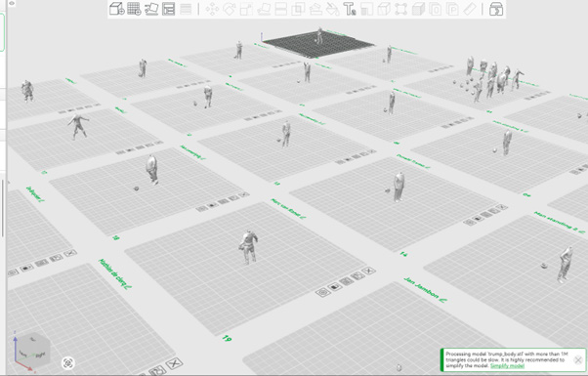Click the Add model cube icon
This screenshot has width=588, height=376.
(x=116, y=9)
